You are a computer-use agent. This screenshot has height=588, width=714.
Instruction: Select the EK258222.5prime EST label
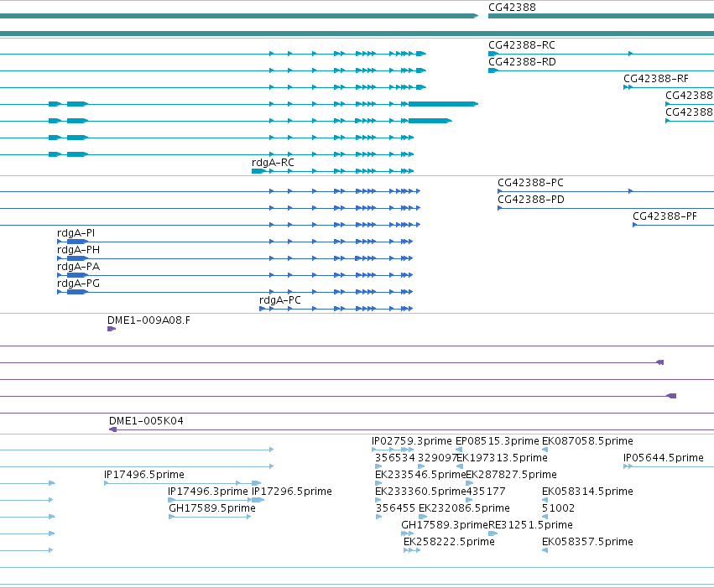(449, 542)
